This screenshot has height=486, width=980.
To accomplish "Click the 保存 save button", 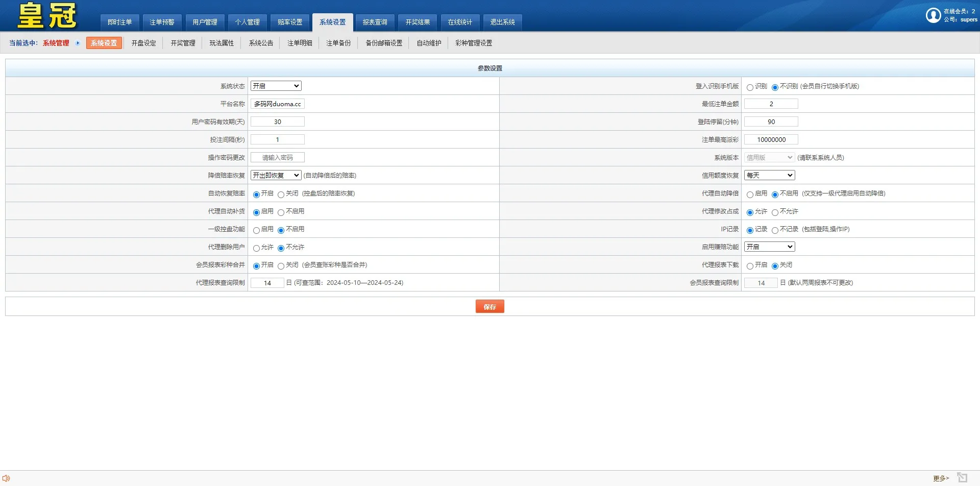I will tap(489, 306).
